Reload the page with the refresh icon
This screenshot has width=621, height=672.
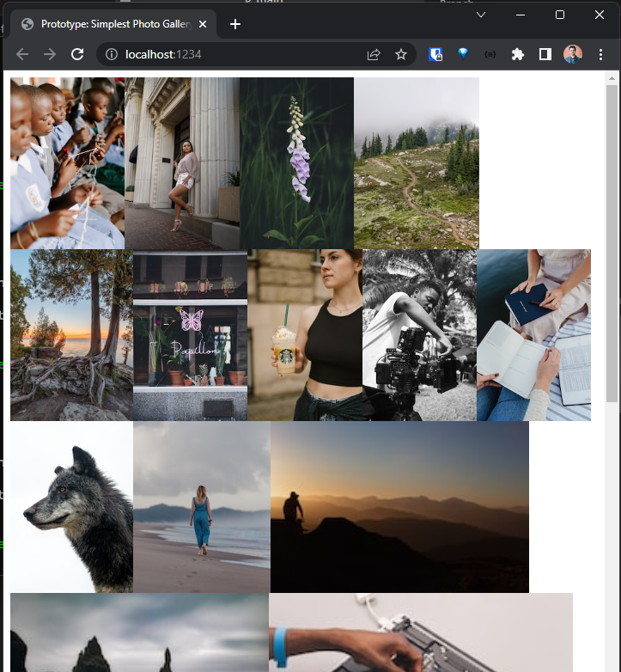pos(77,54)
